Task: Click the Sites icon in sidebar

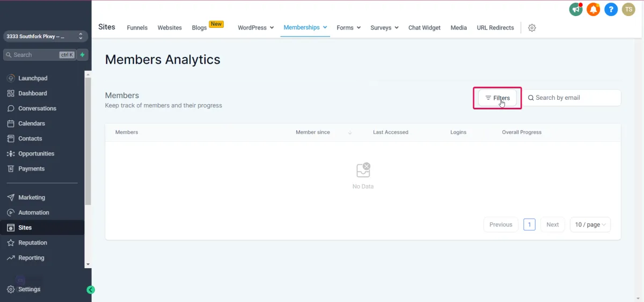Action: point(11,227)
